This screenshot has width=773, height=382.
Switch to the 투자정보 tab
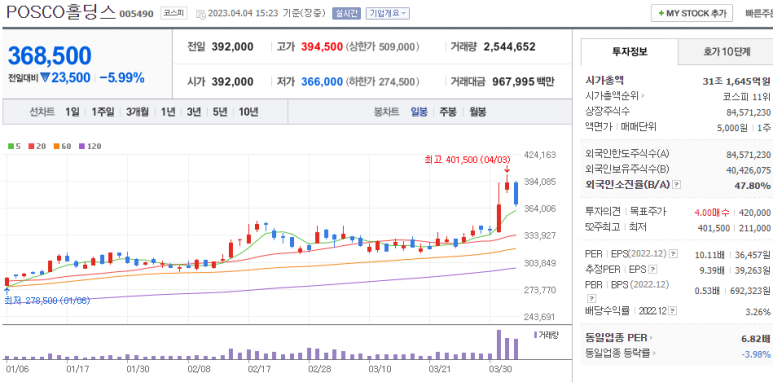coord(630,51)
